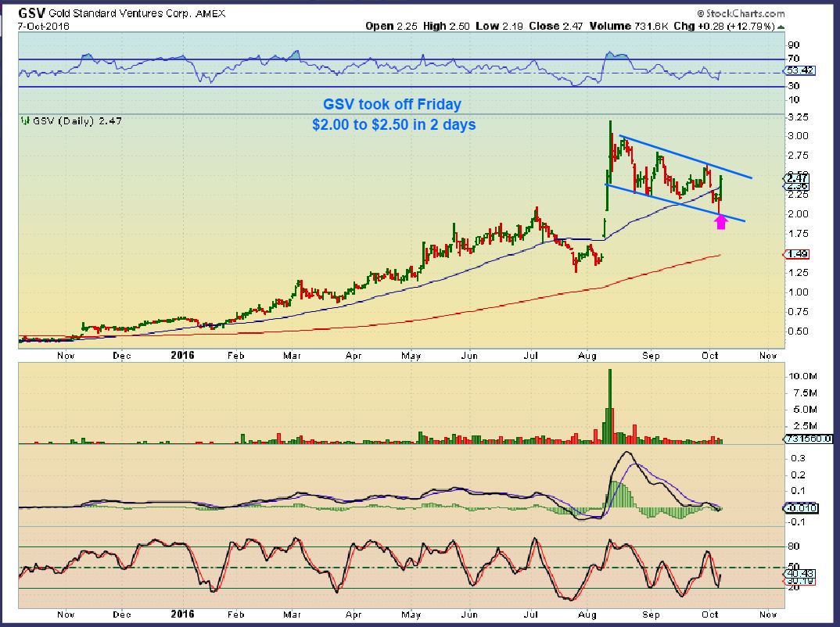Viewport: 840px width, 627px height.
Task: Click the Low 2.19 value
Action: [x=499, y=26]
